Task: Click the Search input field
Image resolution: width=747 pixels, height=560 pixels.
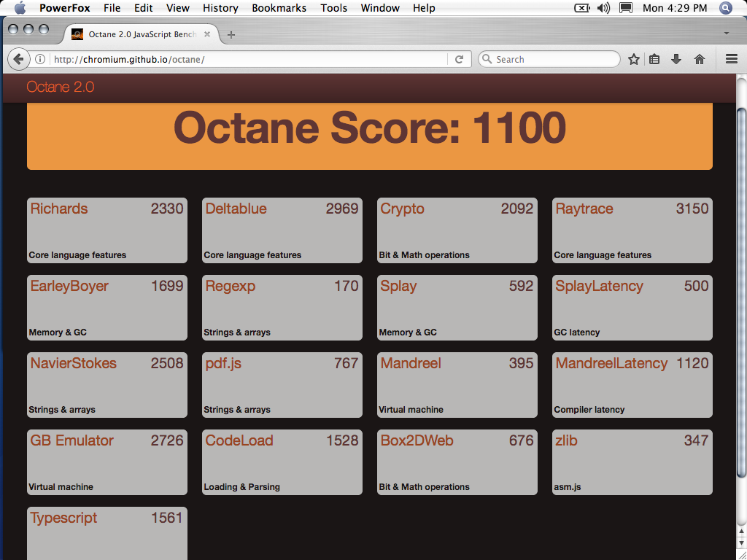Action: 549,59
